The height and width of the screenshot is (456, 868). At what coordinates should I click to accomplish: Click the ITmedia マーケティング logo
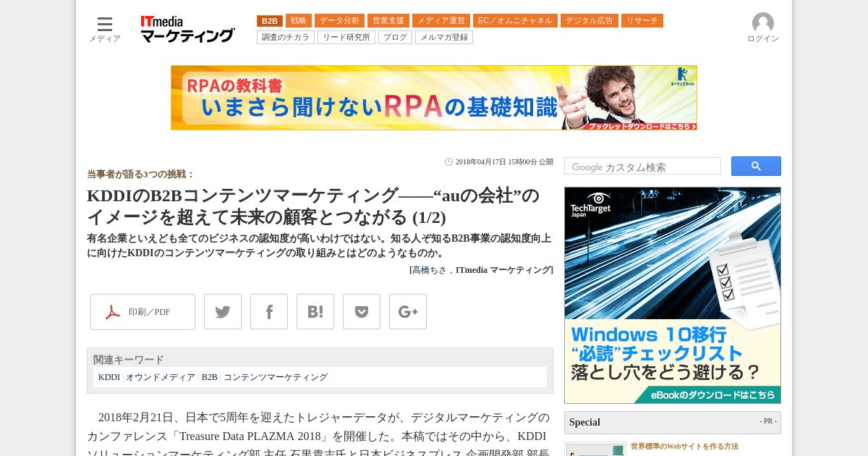[187, 29]
